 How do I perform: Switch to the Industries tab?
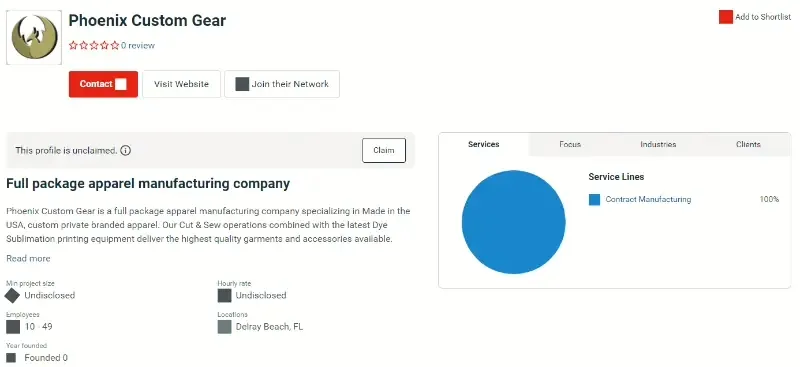pos(658,144)
